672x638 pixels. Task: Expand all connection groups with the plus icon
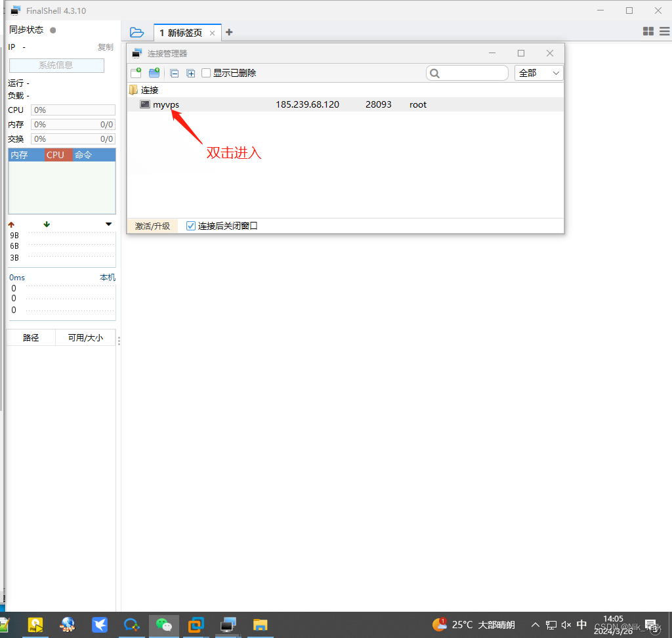pos(191,73)
